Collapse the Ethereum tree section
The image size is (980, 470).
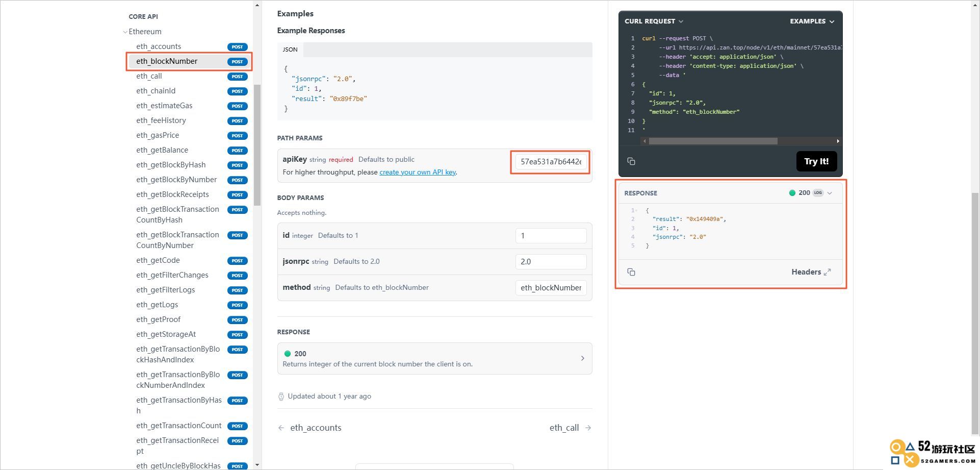125,32
